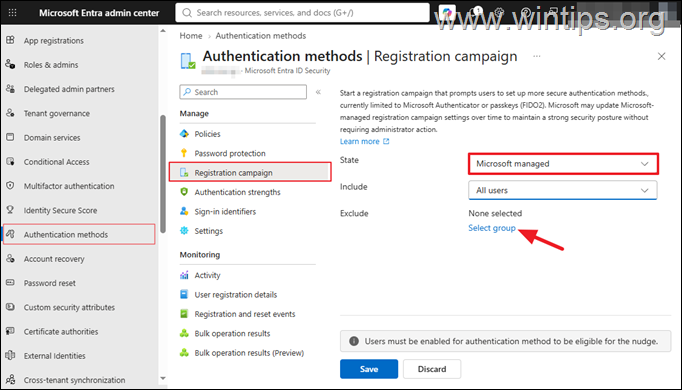Open Conditional Access in sidebar
The height and width of the screenshot is (390, 682).
click(57, 162)
